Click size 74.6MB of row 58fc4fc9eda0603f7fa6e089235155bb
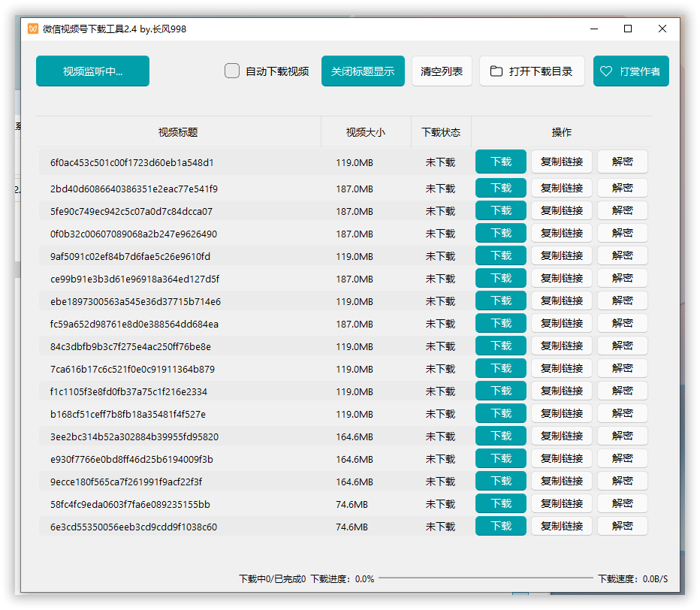 point(352,505)
